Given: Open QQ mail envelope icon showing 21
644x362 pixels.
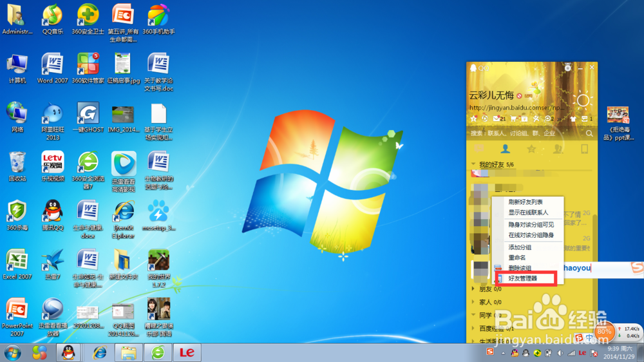Looking at the screenshot, I should tap(498, 119).
